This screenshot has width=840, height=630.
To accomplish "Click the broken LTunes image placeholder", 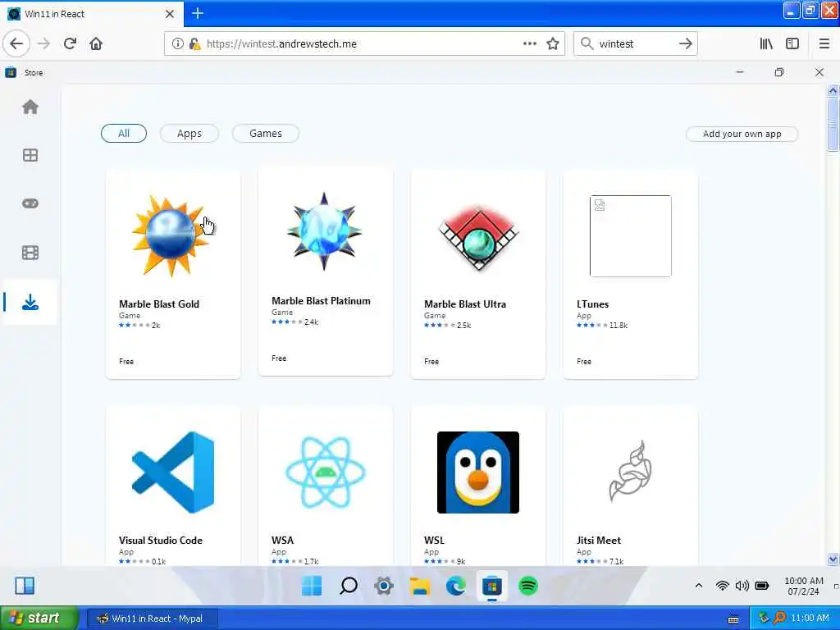I will point(630,236).
